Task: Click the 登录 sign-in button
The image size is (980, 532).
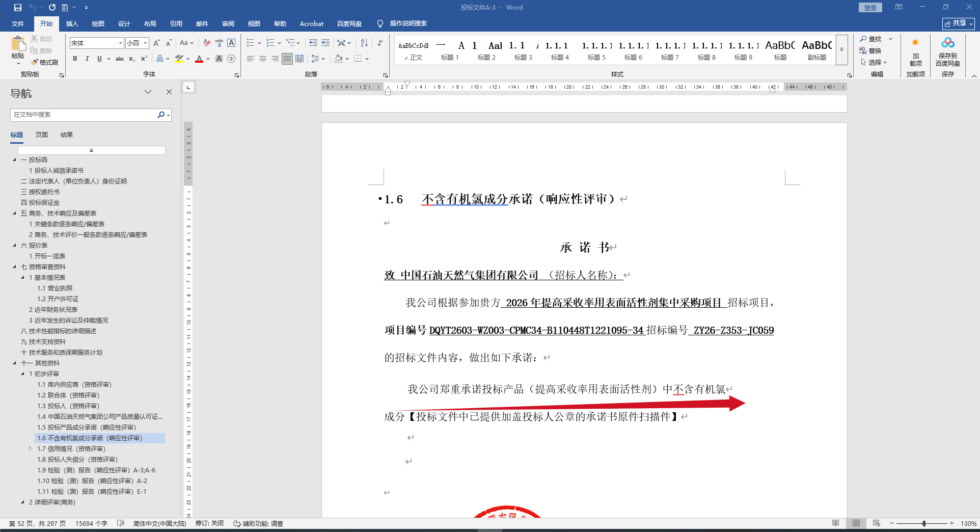Action: 870,8
